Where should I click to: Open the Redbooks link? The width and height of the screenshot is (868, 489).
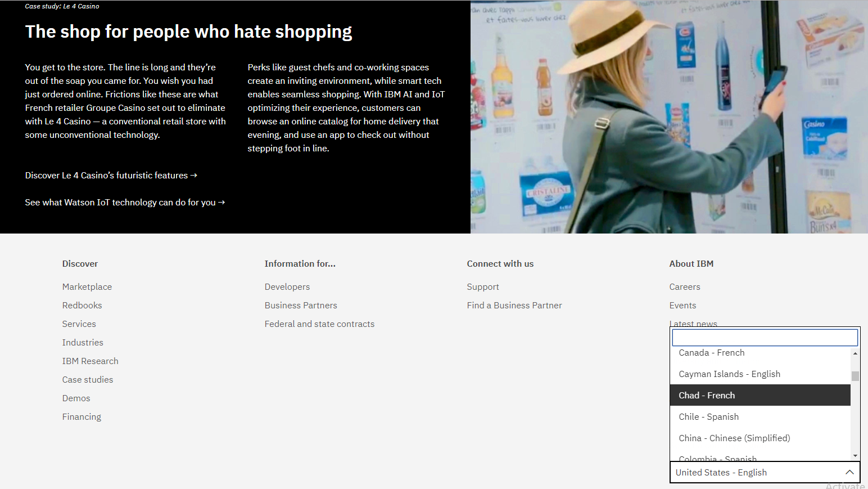[82, 306]
